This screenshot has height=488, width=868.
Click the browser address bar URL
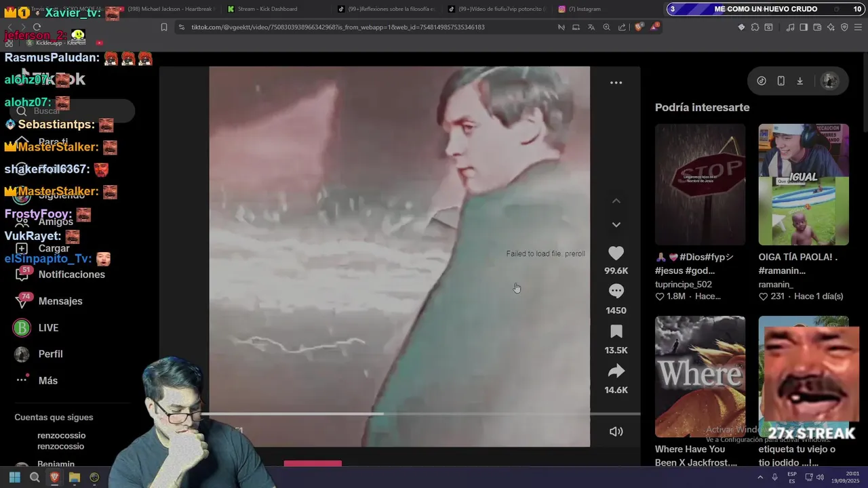[x=338, y=27]
